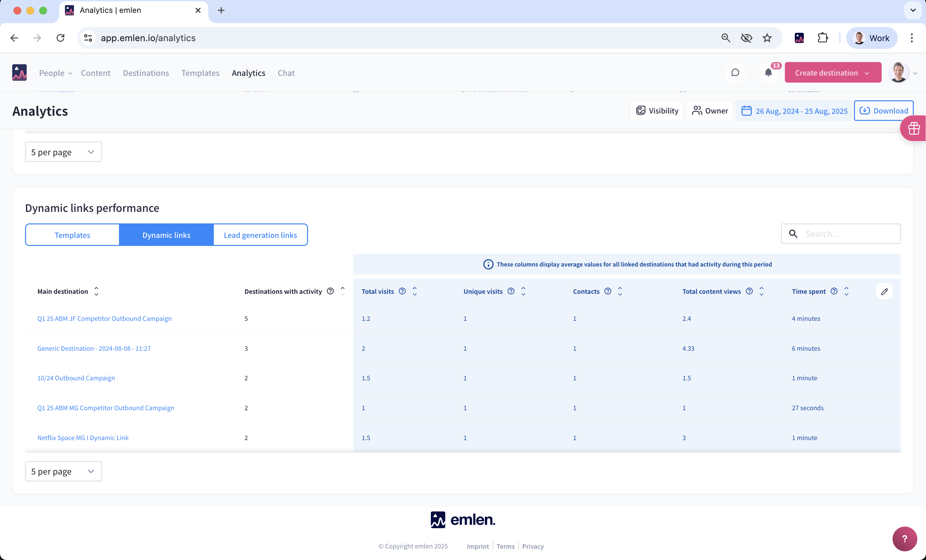Screen dimensions: 926x560
Task: Switch to Lead generation links tab
Action: point(260,235)
